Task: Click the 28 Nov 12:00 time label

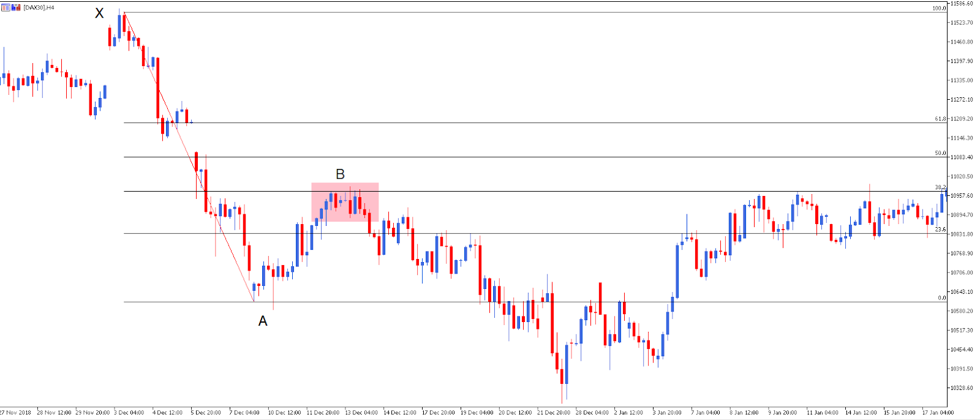Action: [55, 413]
